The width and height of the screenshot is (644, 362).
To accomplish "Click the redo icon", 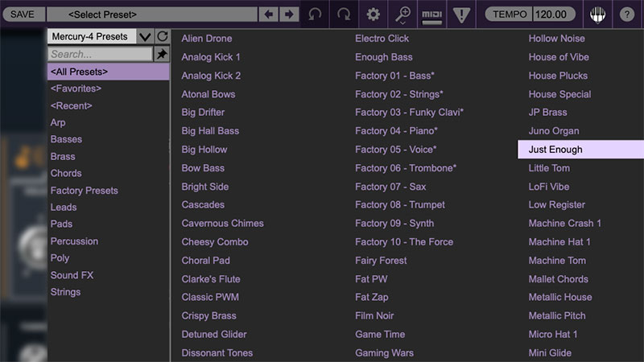I will point(344,14).
